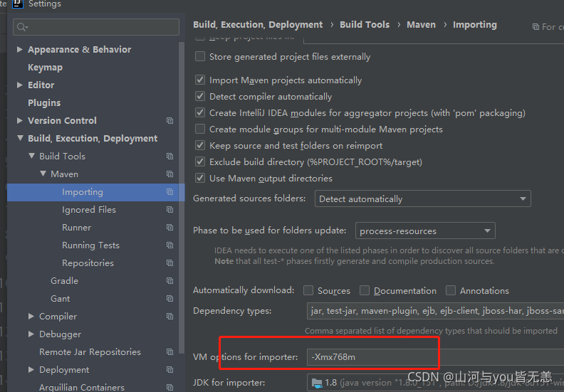This screenshot has height=392, width=564.
Task: Click the project-level icon next to Remote Jar Repositories
Action: click(169, 351)
